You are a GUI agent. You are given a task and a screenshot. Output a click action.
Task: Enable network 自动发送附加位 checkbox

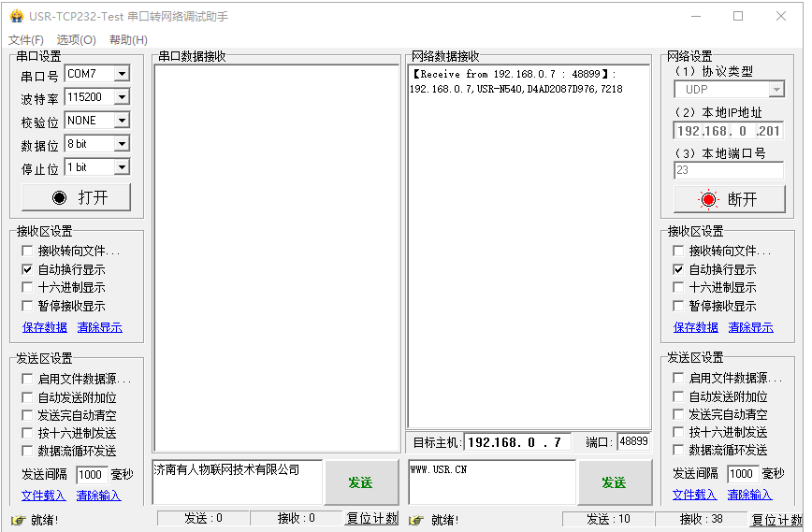678,396
